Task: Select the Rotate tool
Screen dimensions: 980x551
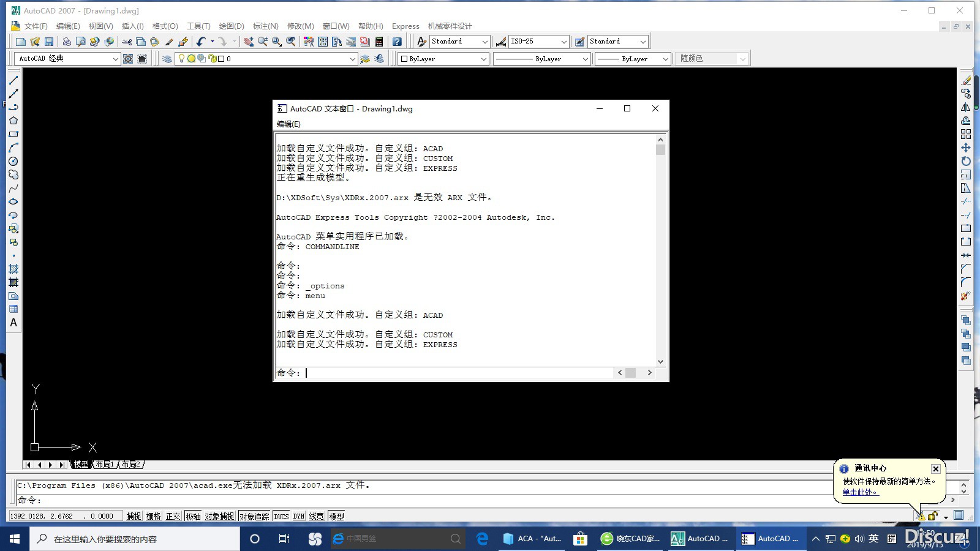Action: tap(966, 161)
